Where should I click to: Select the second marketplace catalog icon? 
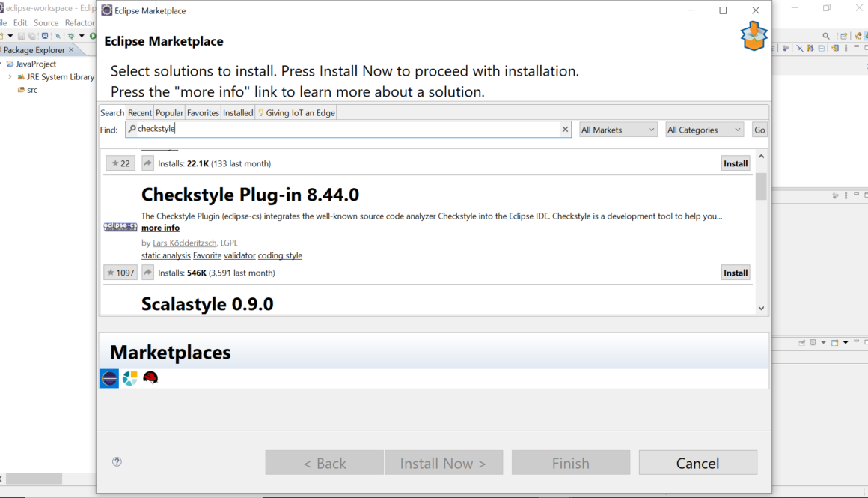[130, 378]
